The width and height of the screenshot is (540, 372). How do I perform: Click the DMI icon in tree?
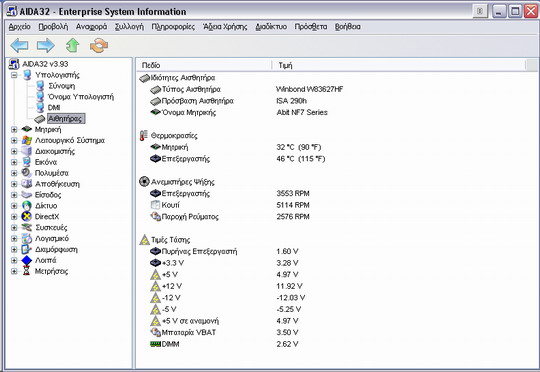click(40, 107)
